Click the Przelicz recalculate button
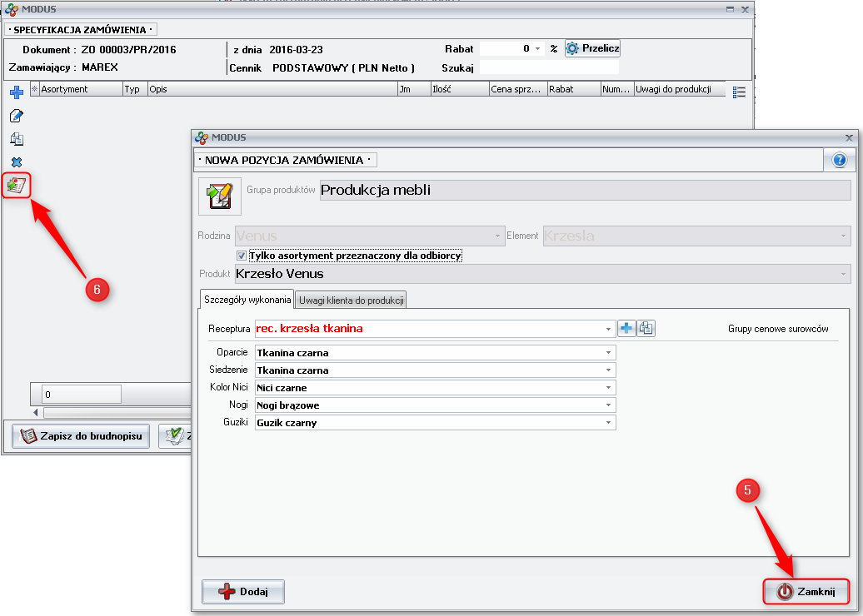The height and width of the screenshot is (616, 863). tap(593, 48)
